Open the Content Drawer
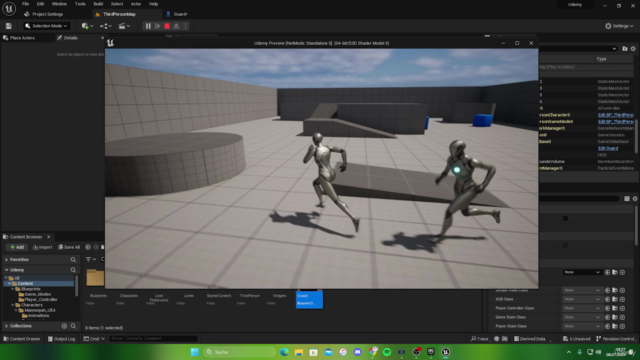Image resolution: width=640 pixels, height=360 pixels. coord(22,339)
